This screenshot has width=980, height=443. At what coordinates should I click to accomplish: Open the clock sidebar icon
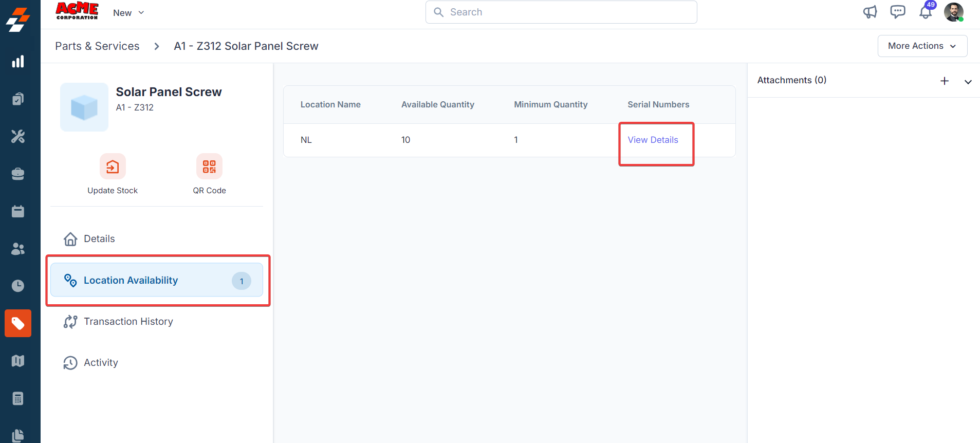click(18, 286)
